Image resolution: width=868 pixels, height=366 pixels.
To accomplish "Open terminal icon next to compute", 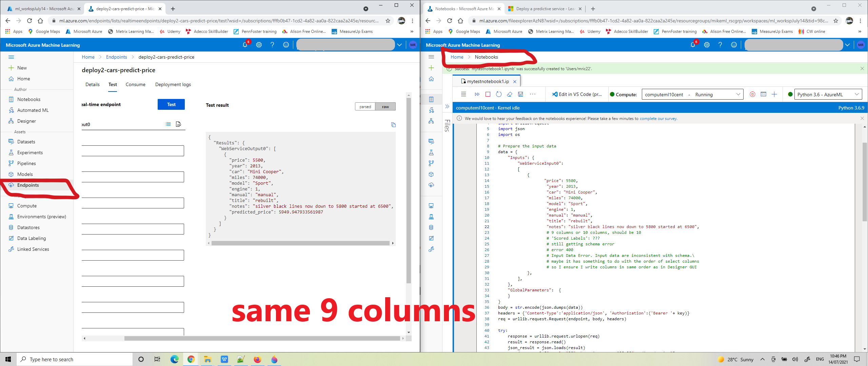I will [763, 95].
